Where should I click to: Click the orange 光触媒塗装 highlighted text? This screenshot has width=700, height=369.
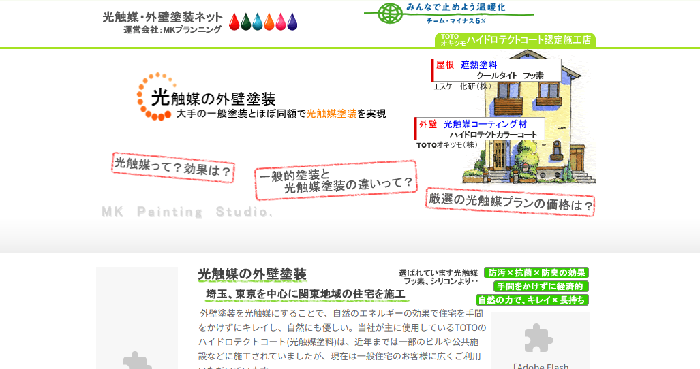(x=331, y=114)
